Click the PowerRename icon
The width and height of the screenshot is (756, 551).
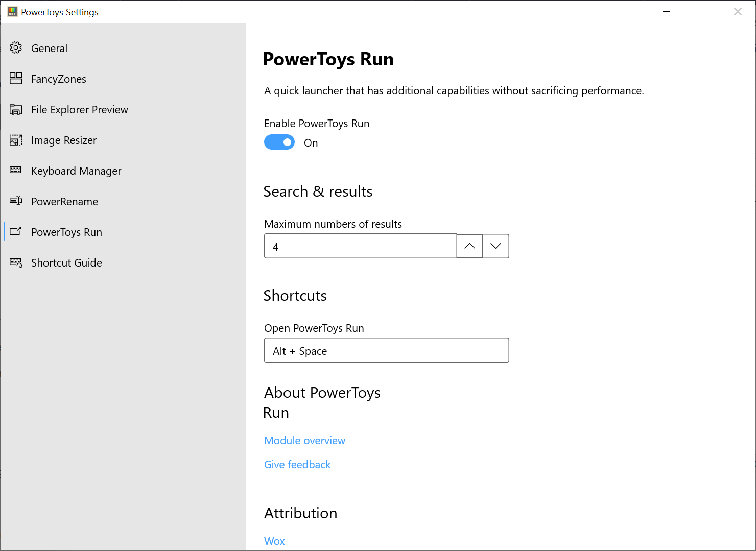click(x=16, y=201)
